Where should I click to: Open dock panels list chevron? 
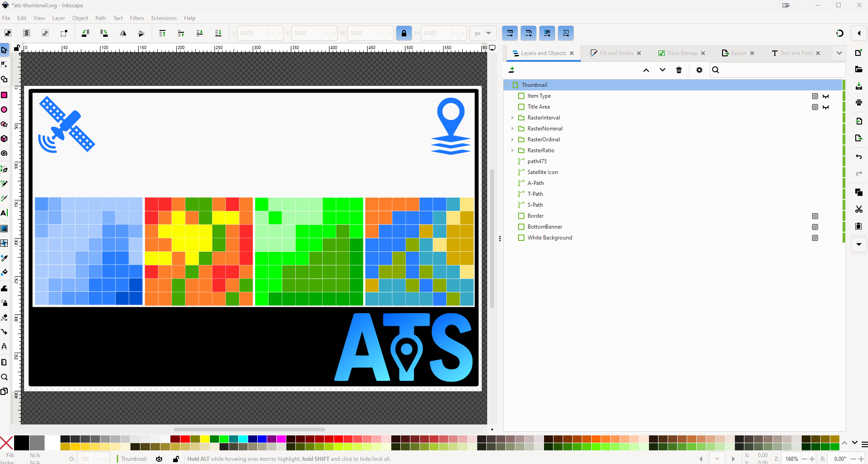tap(839, 53)
